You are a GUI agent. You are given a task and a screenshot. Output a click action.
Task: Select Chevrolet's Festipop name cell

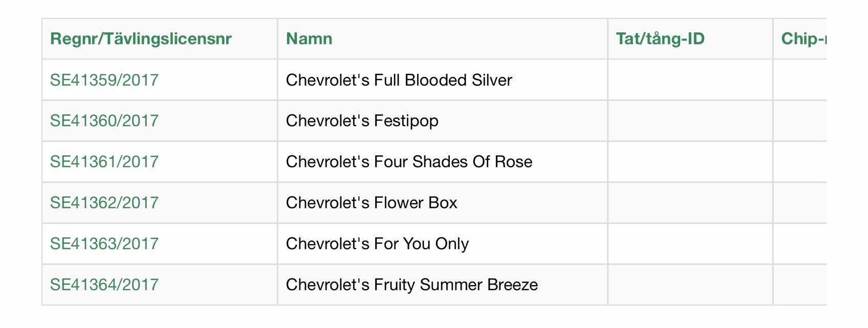(x=443, y=121)
